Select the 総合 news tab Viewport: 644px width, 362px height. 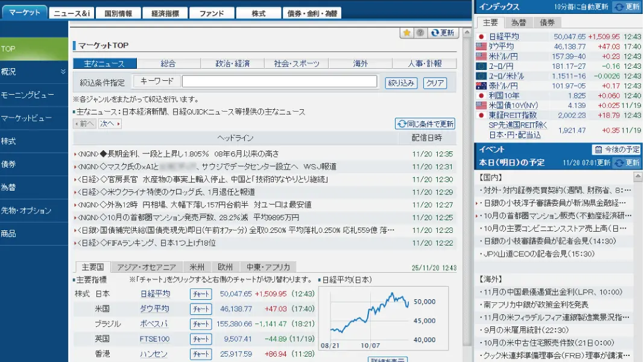tap(168, 63)
